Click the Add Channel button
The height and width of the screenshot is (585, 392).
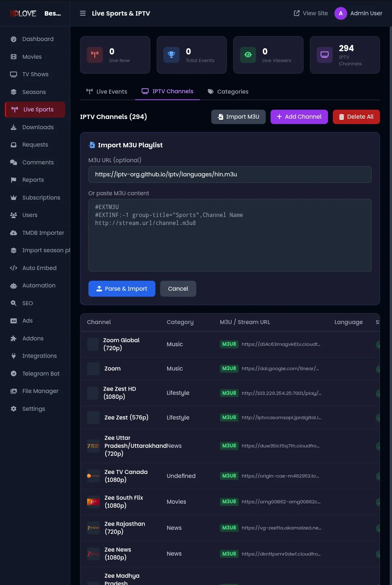(x=299, y=117)
